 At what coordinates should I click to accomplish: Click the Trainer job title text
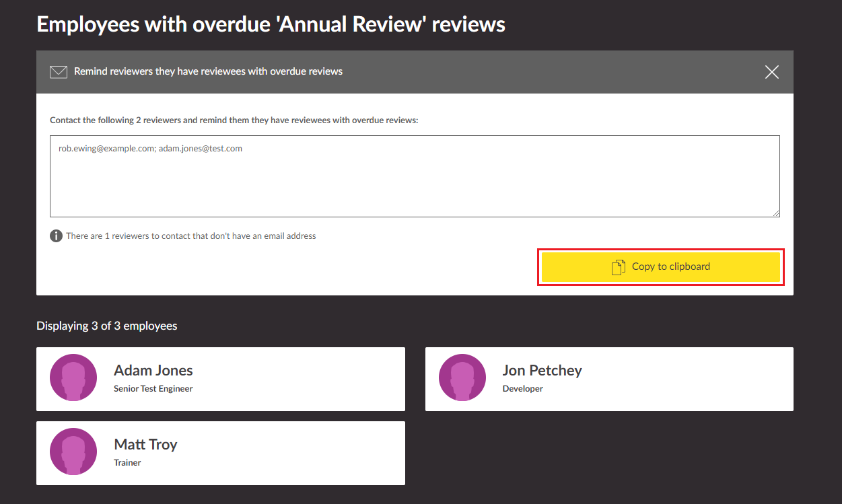tap(127, 463)
